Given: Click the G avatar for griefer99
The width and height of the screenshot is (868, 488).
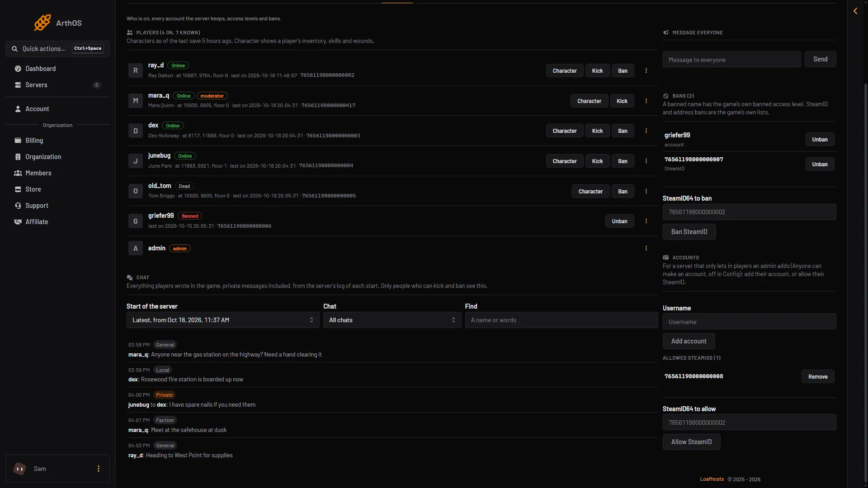Looking at the screenshot, I should [x=136, y=221].
